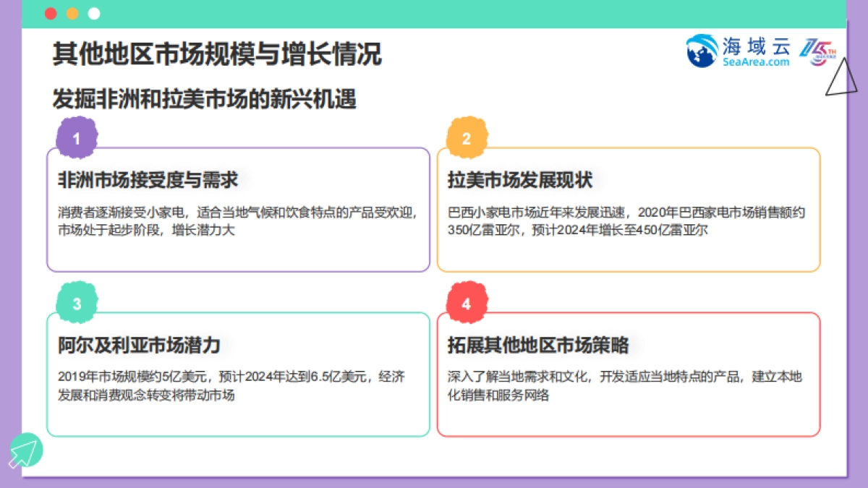Viewport: 868px width, 488px height.
Task: Select the orange badge numbered 2
Action: click(467, 136)
